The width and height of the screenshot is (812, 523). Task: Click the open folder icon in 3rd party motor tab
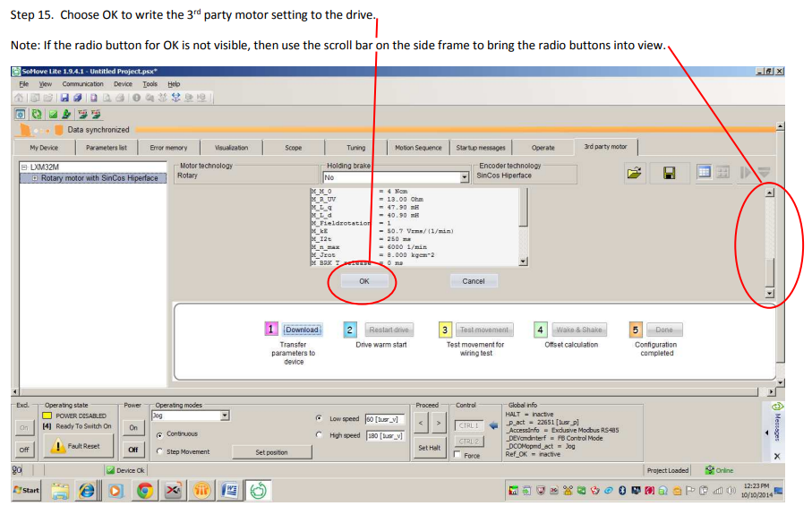tap(635, 174)
